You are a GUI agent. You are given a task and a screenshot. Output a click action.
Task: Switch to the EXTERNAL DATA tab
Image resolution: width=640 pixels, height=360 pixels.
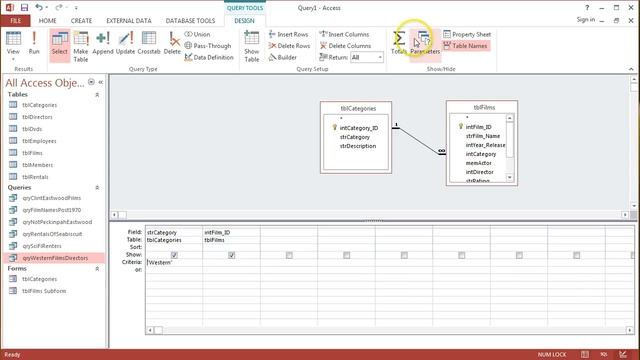click(x=129, y=20)
